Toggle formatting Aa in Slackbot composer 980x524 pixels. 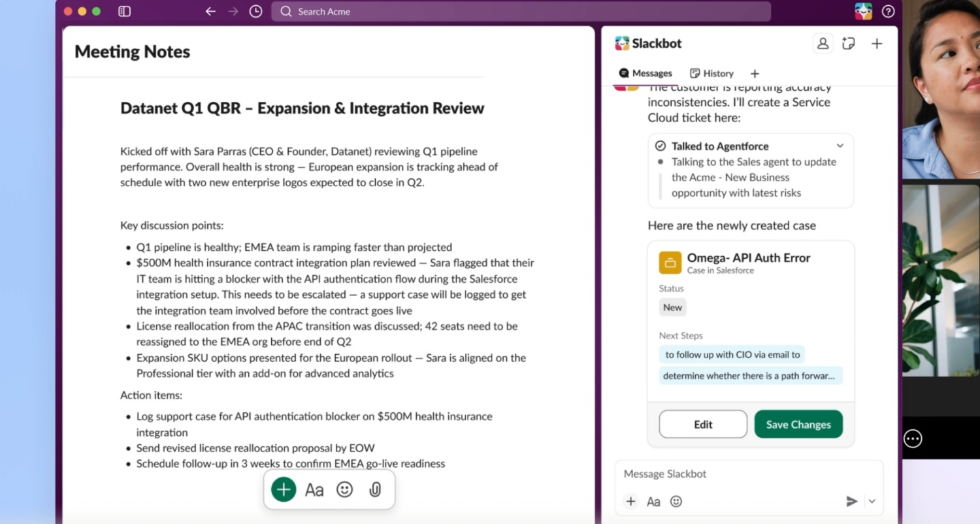click(653, 501)
